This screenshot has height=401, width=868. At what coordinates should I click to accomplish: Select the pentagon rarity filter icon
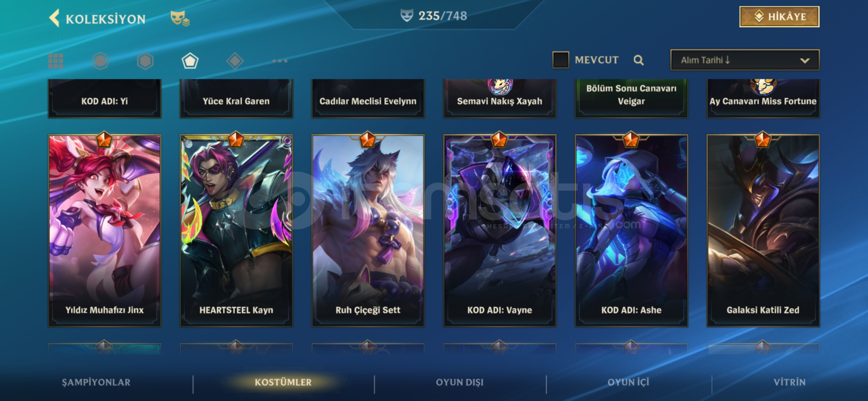click(190, 61)
